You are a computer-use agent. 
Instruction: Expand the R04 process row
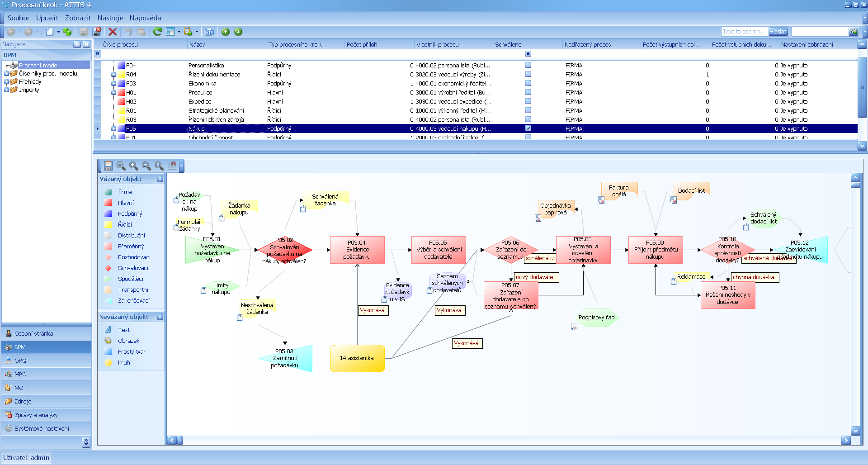(x=114, y=75)
